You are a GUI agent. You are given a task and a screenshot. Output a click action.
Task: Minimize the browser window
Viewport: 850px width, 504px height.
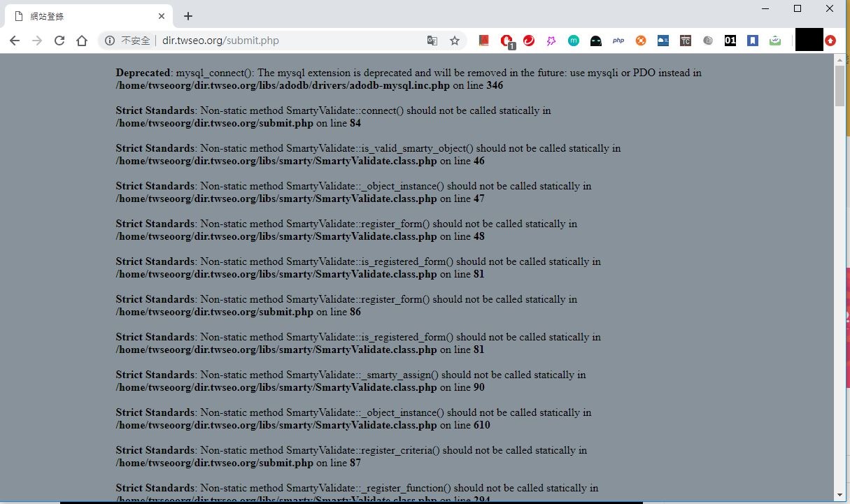(x=765, y=8)
